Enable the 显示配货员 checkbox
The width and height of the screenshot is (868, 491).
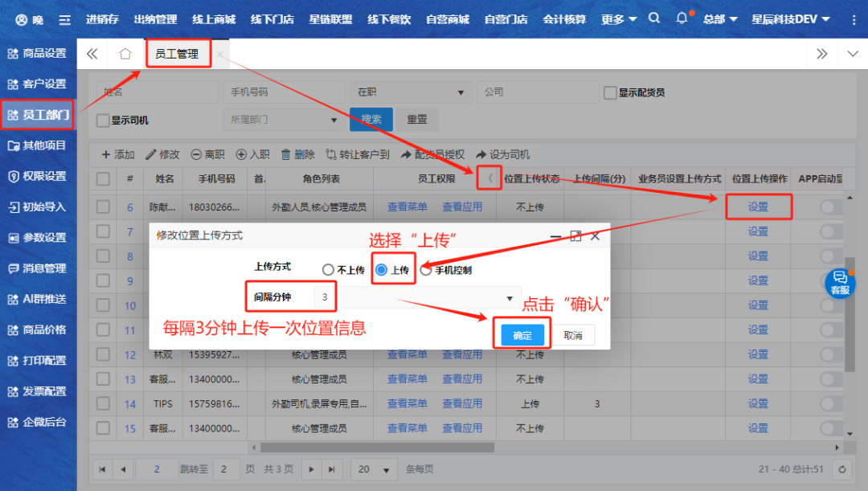[x=610, y=92]
